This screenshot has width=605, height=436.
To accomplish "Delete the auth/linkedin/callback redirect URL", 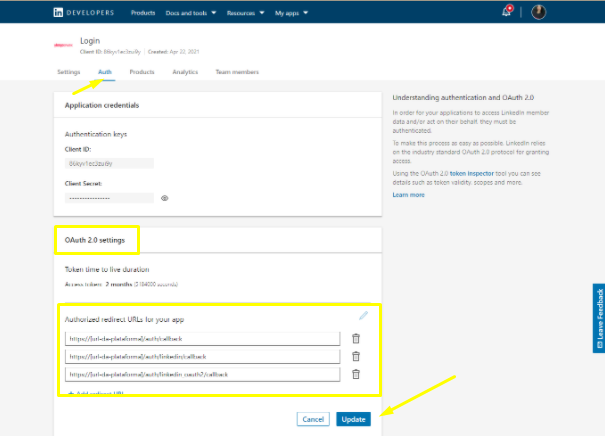I will pos(356,356).
